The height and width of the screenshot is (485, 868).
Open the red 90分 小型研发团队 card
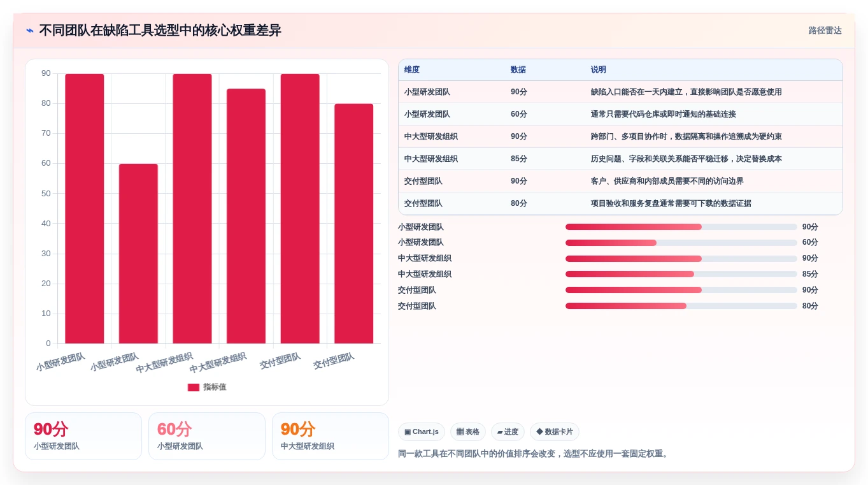click(x=83, y=437)
